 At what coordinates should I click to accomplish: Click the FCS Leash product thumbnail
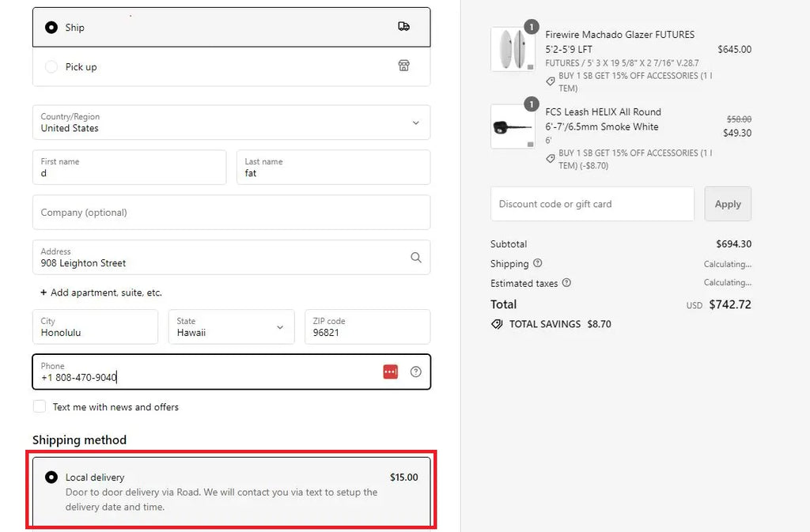coord(513,126)
